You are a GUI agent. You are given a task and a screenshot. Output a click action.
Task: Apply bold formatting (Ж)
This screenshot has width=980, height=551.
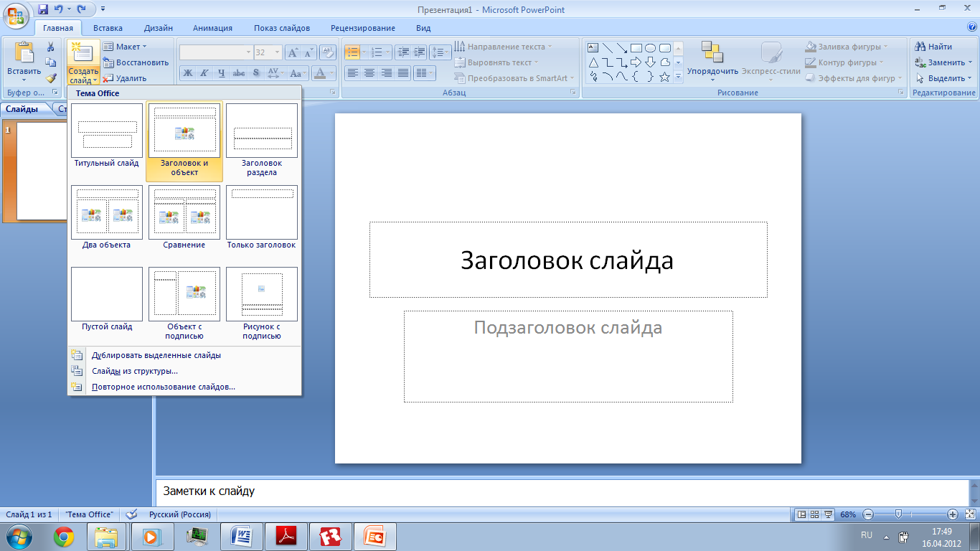click(x=187, y=73)
